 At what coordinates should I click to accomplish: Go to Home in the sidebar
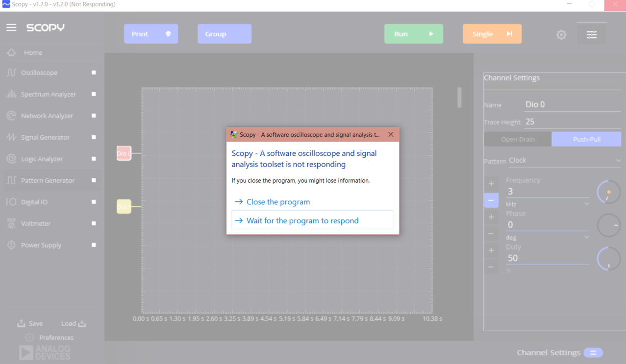33,52
